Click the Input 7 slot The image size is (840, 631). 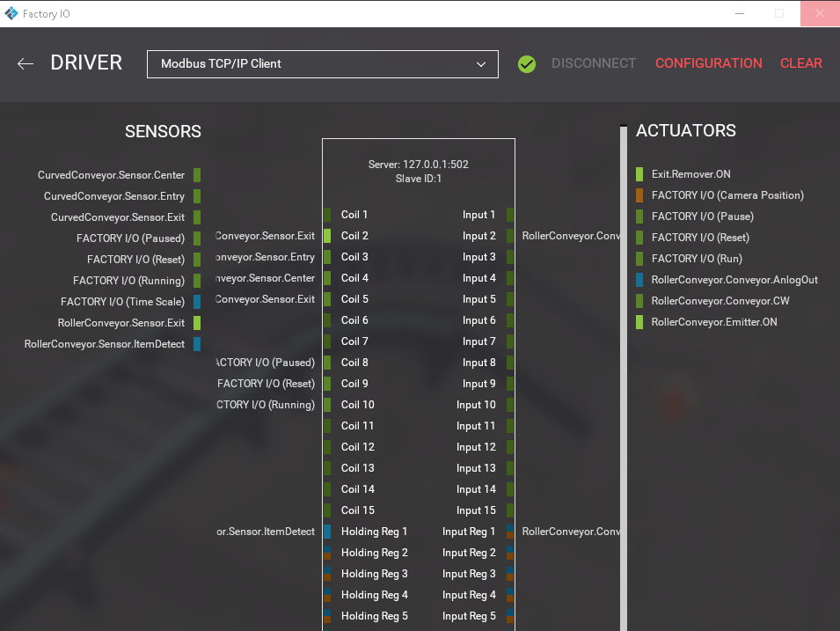point(479,341)
